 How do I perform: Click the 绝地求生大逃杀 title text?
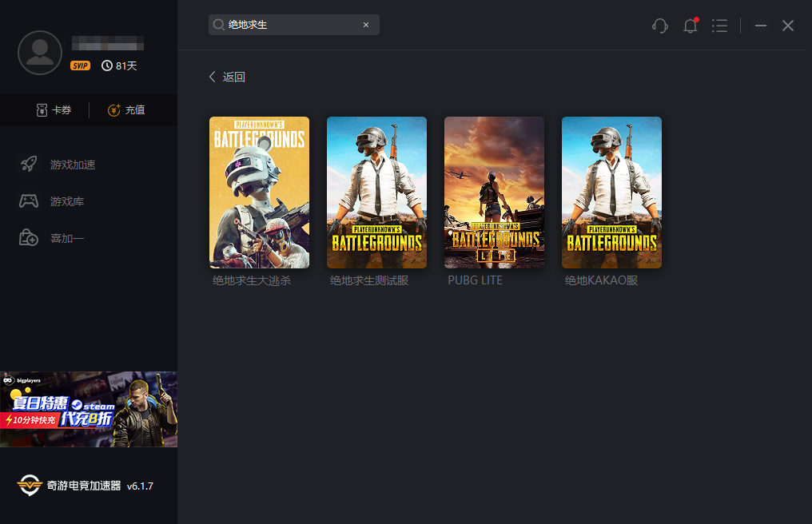coord(252,280)
